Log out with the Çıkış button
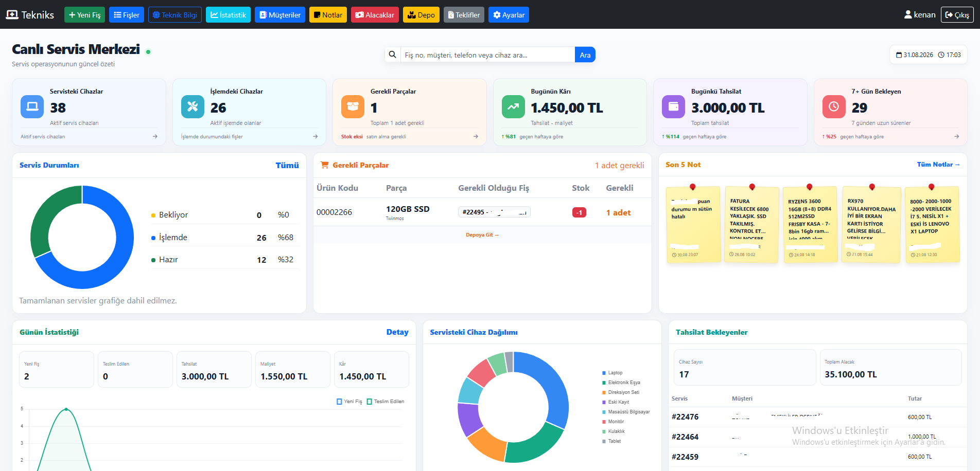Screen dimensions: 980x471 pos(957,15)
